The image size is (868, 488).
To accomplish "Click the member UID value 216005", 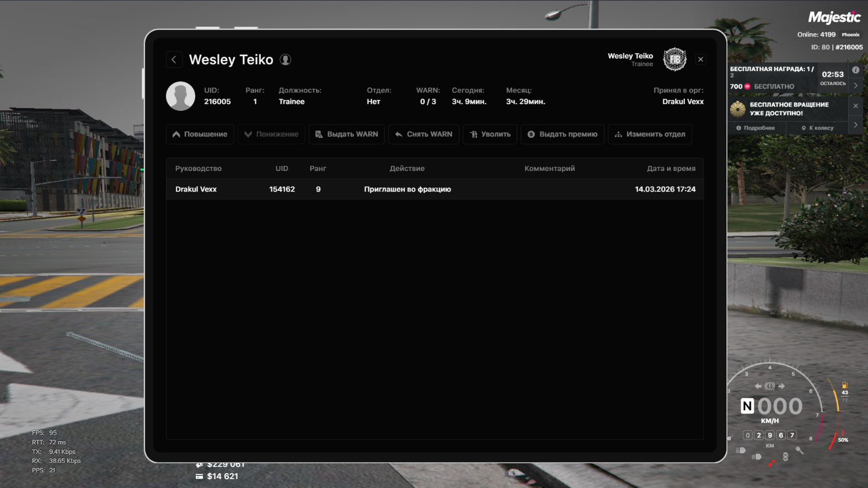I will [x=217, y=101].
